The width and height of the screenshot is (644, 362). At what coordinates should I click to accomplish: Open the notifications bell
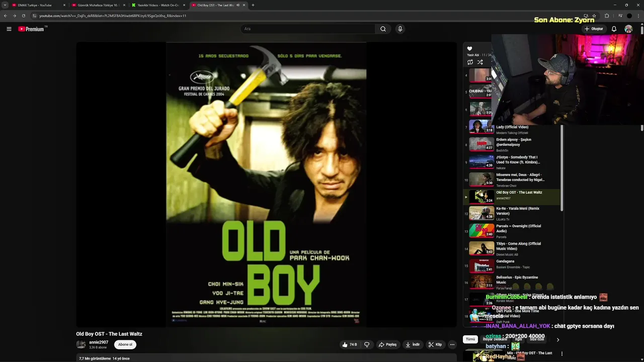point(614,29)
